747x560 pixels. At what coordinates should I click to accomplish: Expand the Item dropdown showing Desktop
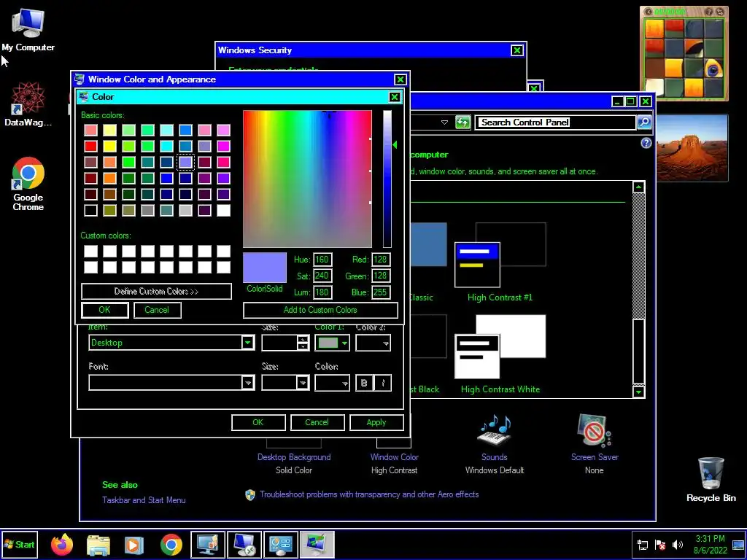[x=247, y=343]
